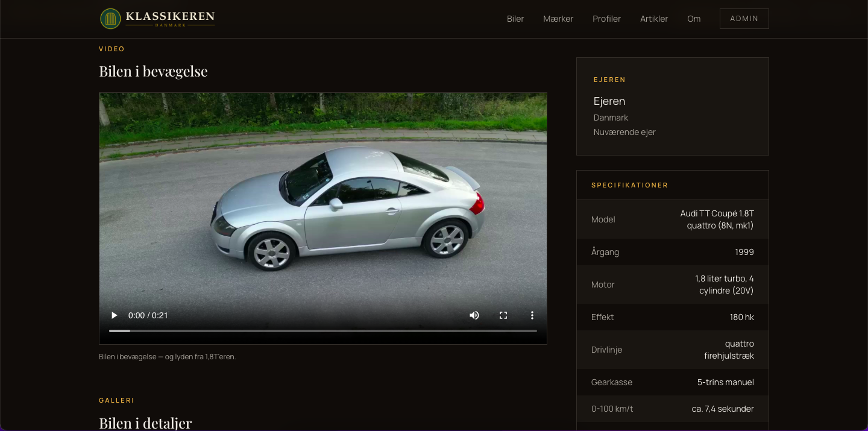
Task: Open the Profiler menu item
Action: click(x=606, y=19)
